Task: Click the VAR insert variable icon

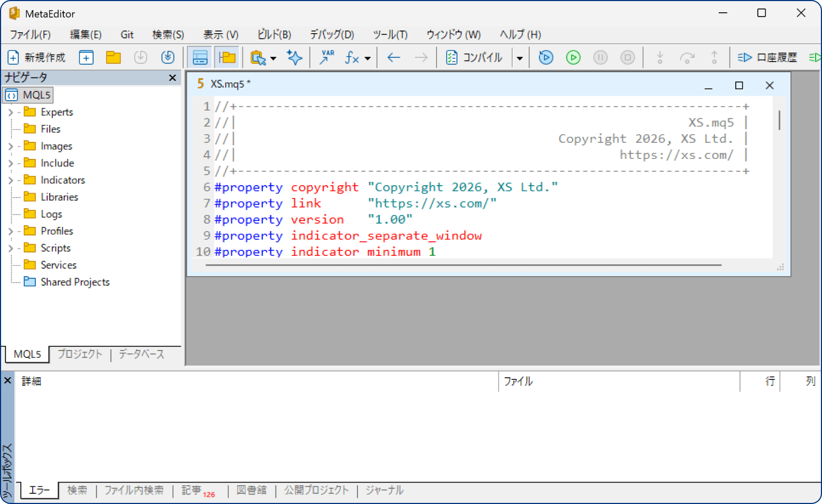Action: tap(326, 57)
